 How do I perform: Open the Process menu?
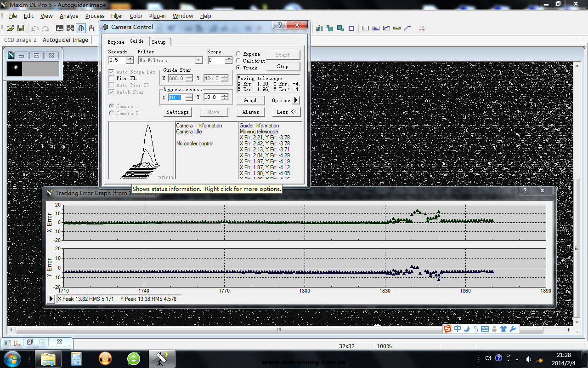(95, 16)
